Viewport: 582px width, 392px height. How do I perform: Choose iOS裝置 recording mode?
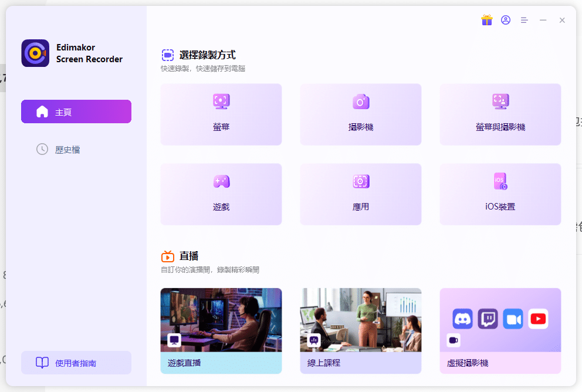(x=500, y=194)
